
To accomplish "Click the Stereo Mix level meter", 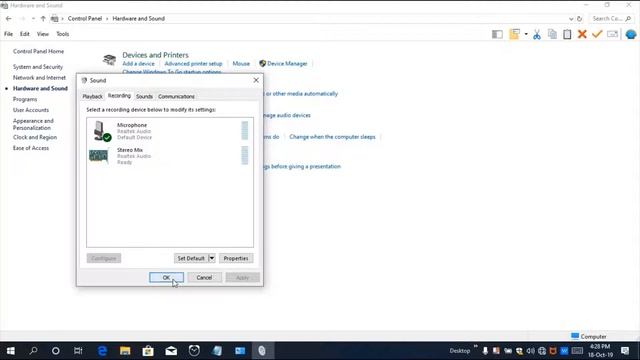I will click(244, 156).
